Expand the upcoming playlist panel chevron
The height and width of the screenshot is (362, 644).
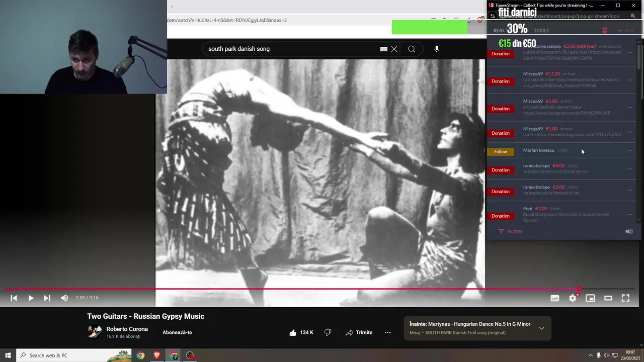coord(541,328)
